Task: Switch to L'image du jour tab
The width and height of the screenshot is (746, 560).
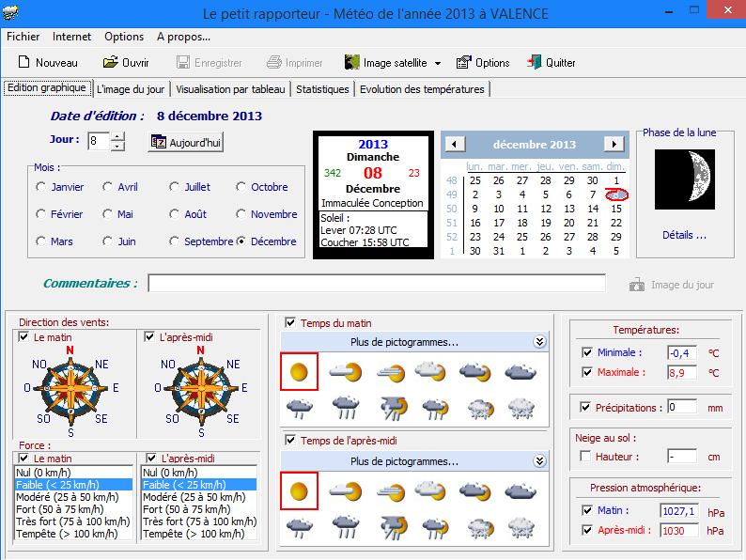Action: click(x=131, y=89)
